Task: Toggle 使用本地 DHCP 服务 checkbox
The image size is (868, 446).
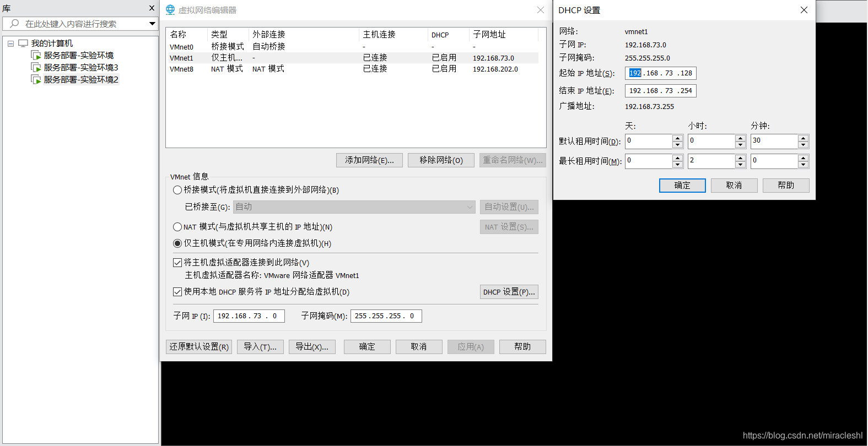Action: pyautogui.click(x=177, y=292)
